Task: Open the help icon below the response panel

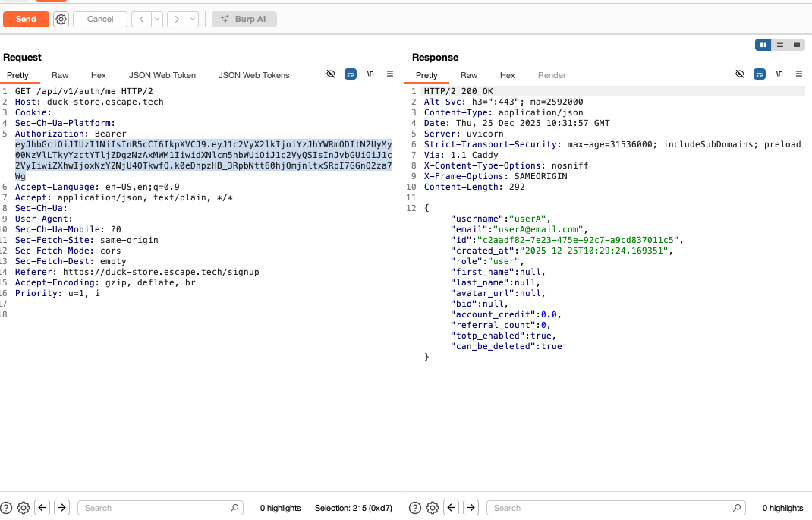Action: click(x=414, y=507)
